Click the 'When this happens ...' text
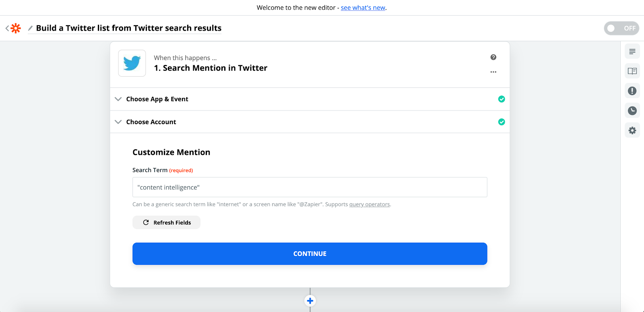644x312 pixels. coord(185,58)
